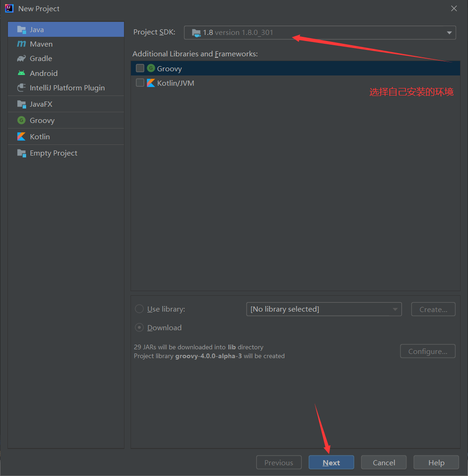Click the green Groovy icon in sidebar
Screen dimensions: 468x476
pyautogui.click(x=21, y=121)
